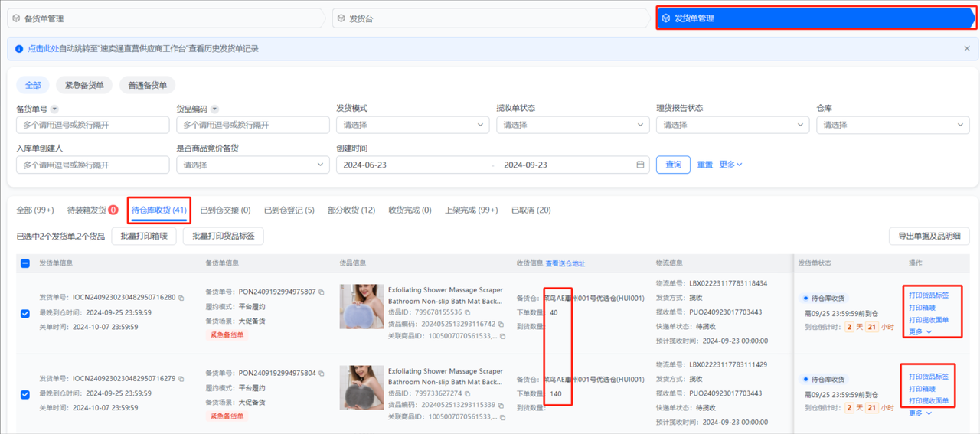The image size is (980, 434).
Task: Click the cube icon on 备货单管理 step
Action: pyautogui.click(x=16, y=18)
